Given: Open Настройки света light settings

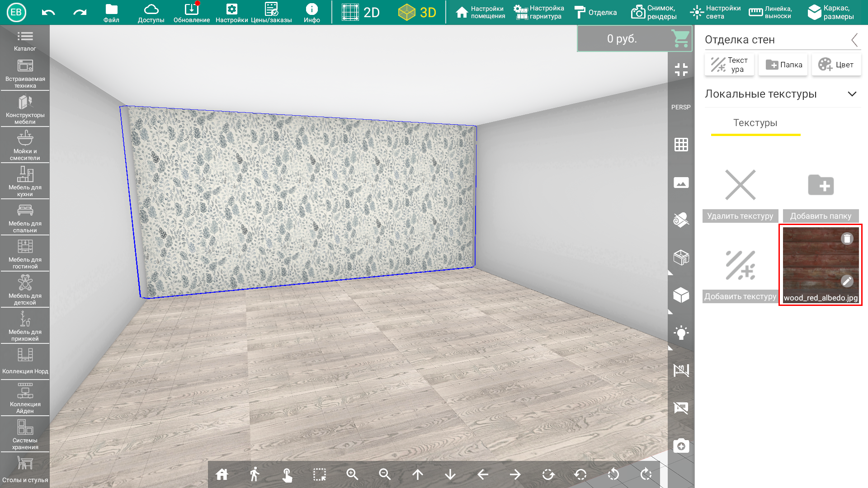Looking at the screenshot, I should (715, 12).
